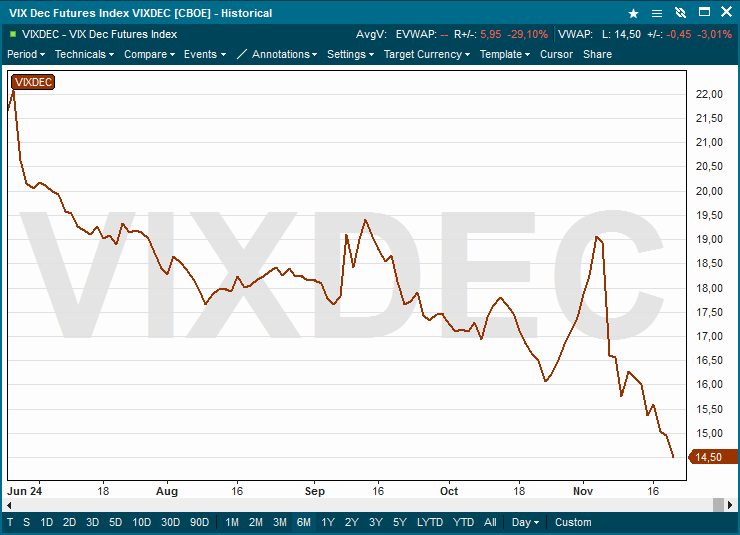The width and height of the screenshot is (740, 535).
Task: Switch to the 1M range
Action: (232, 522)
